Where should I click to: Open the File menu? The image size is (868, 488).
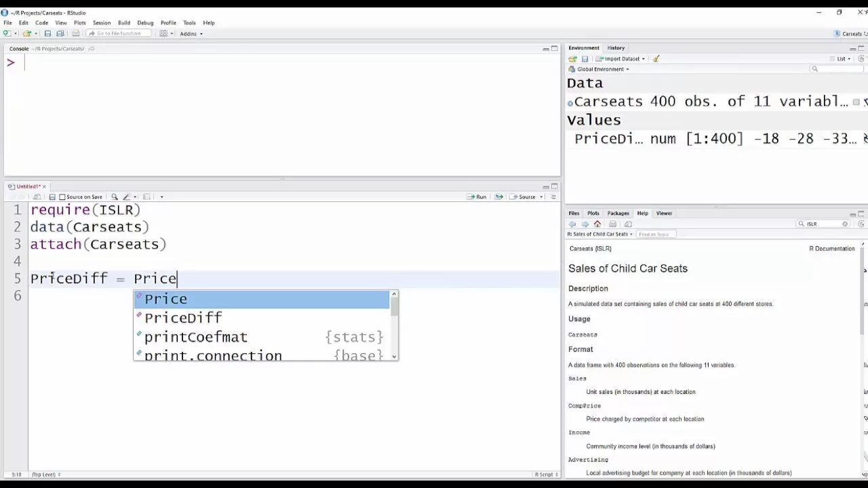(7, 22)
